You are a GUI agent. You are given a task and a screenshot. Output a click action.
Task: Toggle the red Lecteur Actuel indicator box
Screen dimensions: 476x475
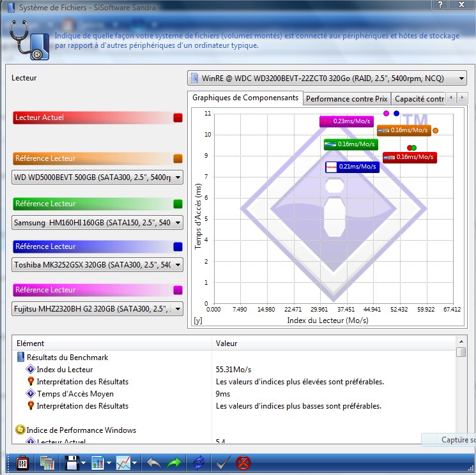(x=178, y=117)
